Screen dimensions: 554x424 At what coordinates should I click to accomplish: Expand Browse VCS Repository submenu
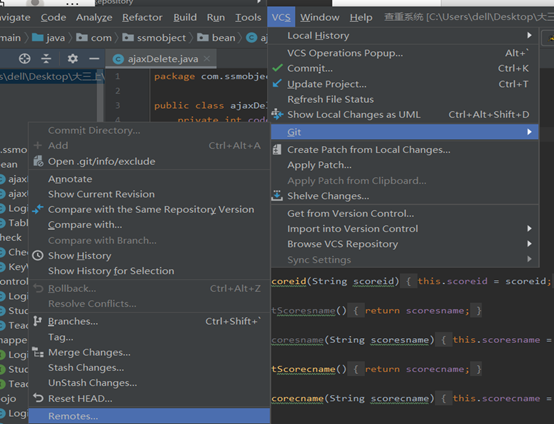[x=404, y=244]
